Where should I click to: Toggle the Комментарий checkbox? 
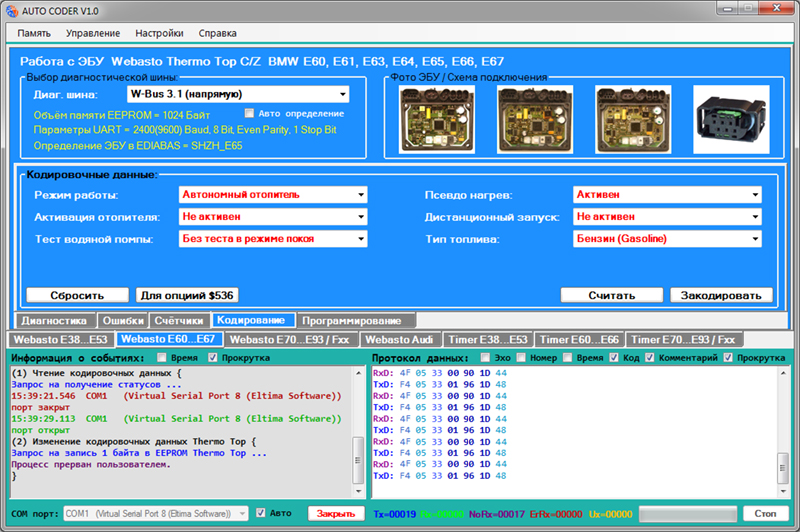(x=649, y=358)
